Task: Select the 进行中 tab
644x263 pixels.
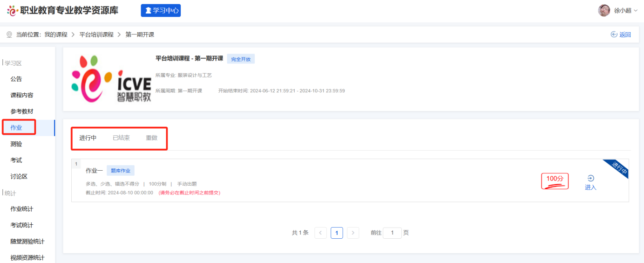Action: pos(88,138)
